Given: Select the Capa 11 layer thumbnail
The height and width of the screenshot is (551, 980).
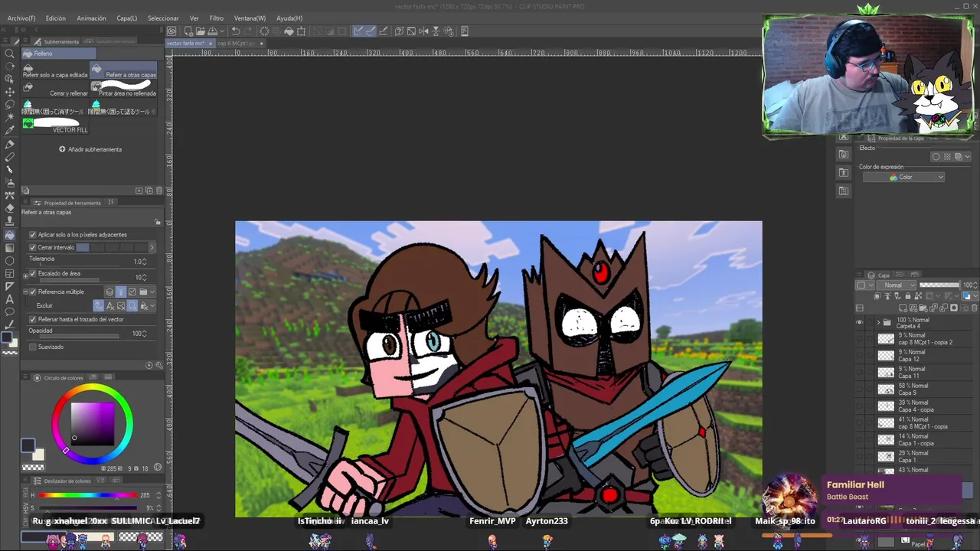Looking at the screenshot, I should [x=886, y=373].
